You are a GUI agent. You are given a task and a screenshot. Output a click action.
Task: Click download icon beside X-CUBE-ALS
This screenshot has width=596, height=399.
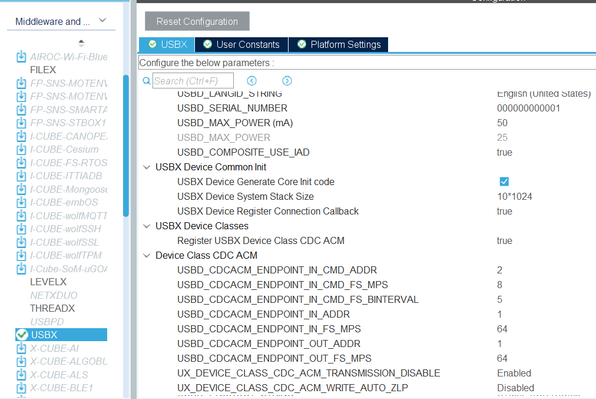point(21,375)
